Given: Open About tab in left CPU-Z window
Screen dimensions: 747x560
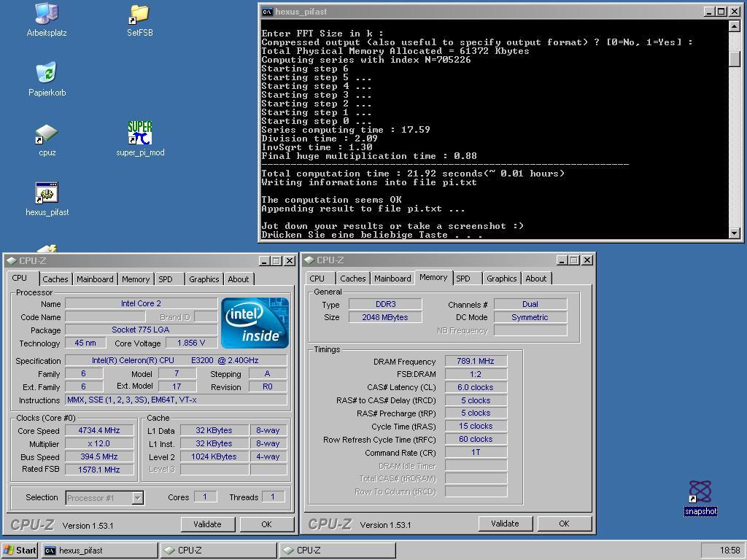Looking at the screenshot, I should [x=239, y=279].
